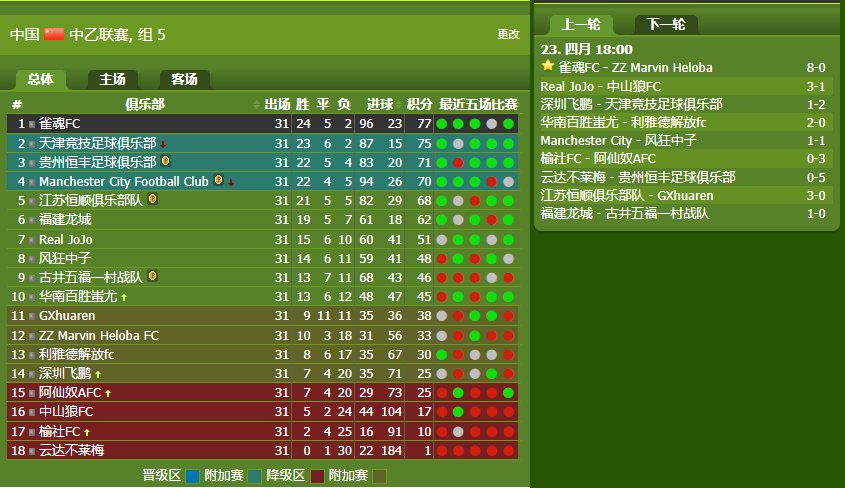Click the small square icon before GXhuaren

[32, 316]
